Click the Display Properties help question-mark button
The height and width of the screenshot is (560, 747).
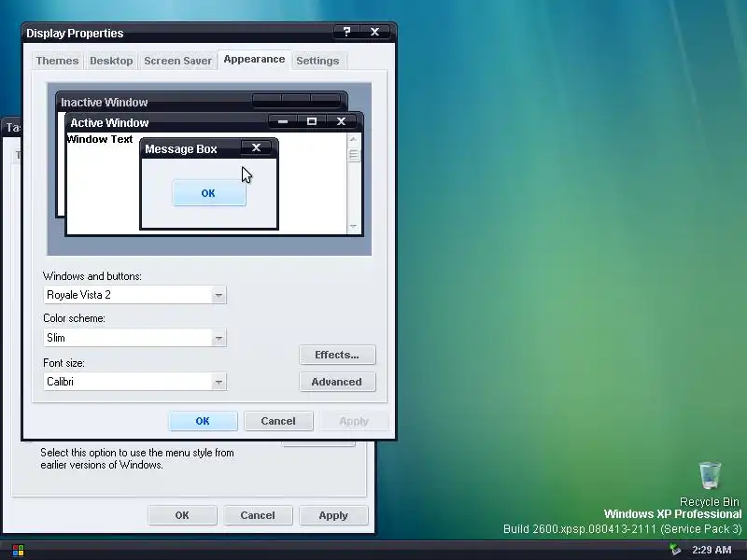pyautogui.click(x=346, y=32)
